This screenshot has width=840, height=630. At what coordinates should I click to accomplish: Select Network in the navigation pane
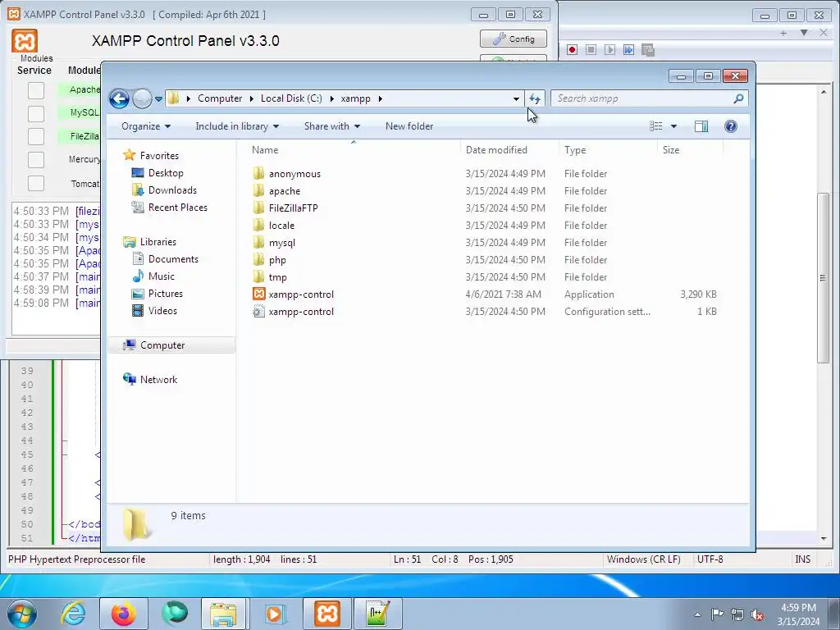click(x=158, y=379)
